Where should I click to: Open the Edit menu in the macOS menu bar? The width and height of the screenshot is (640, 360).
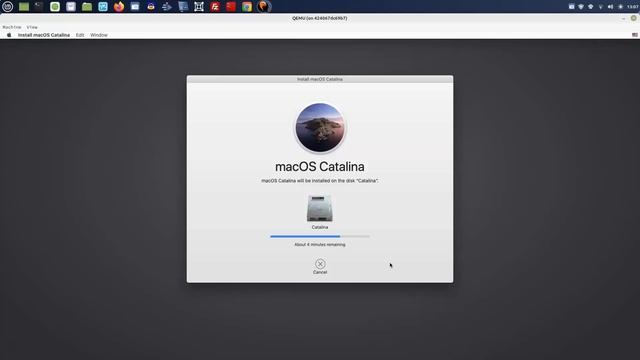coord(80,35)
